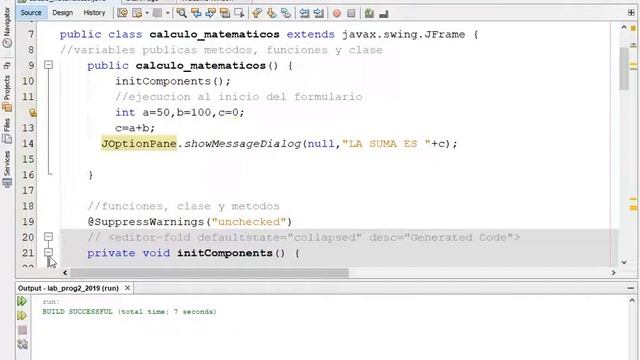Click the editor vertical scroll up arrow
This screenshot has height=360, width=640.
(x=624, y=27)
